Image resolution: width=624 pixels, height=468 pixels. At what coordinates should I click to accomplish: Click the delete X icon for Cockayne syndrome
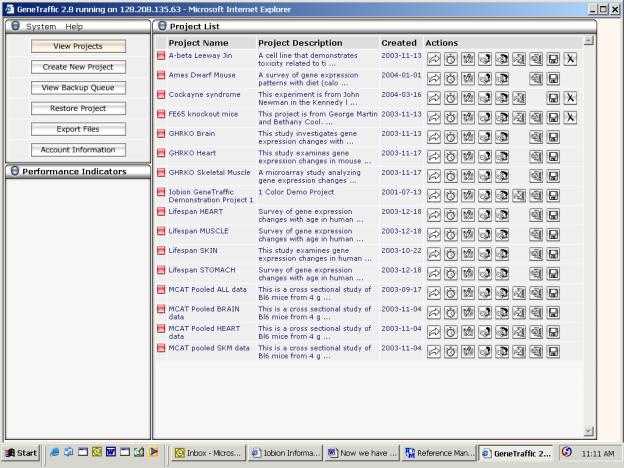tap(570, 98)
